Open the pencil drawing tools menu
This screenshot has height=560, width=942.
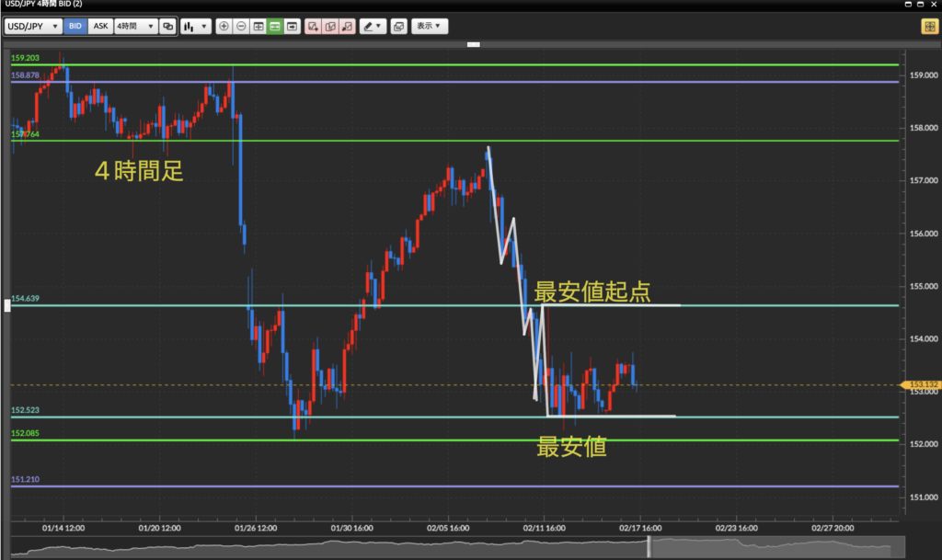pyautogui.click(x=373, y=27)
